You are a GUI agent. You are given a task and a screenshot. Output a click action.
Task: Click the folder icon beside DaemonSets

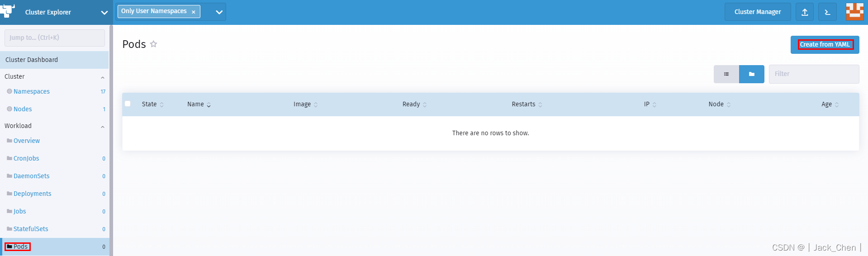(x=9, y=176)
